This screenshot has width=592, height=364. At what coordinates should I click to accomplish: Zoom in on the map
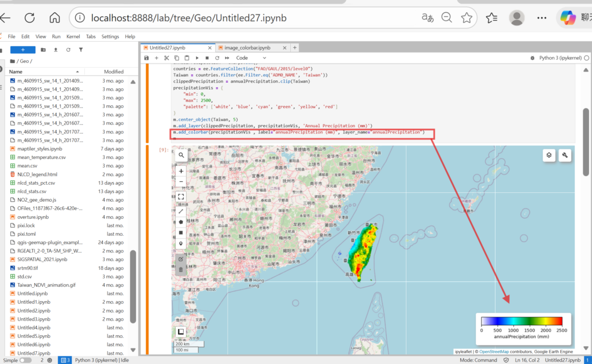[x=181, y=171]
